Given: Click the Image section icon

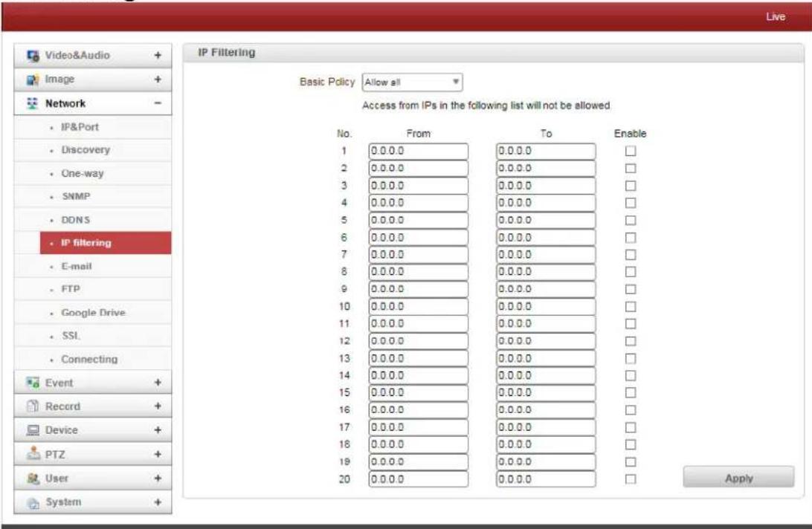Looking at the screenshot, I should tap(33, 79).
